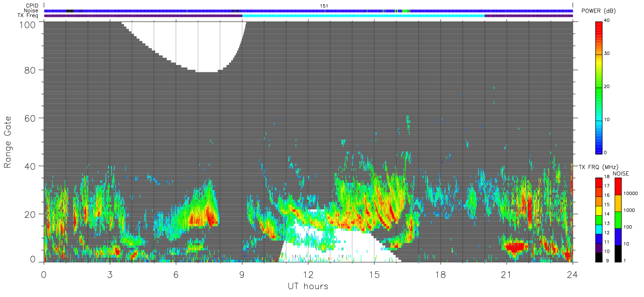Image resolution: width=644 pixels, height=297 pixels.
Task: Click the "10" tick label on the POWER colorbar
Action: 607,119
